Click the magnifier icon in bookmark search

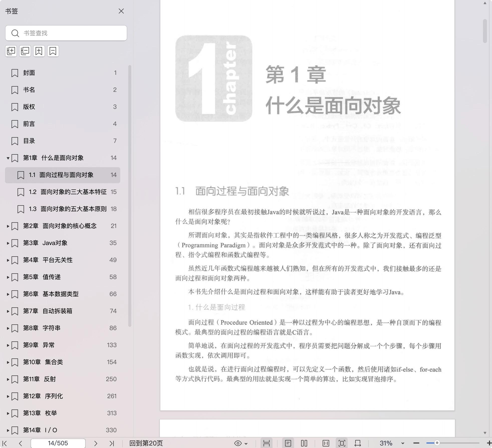tap(15, 33)
